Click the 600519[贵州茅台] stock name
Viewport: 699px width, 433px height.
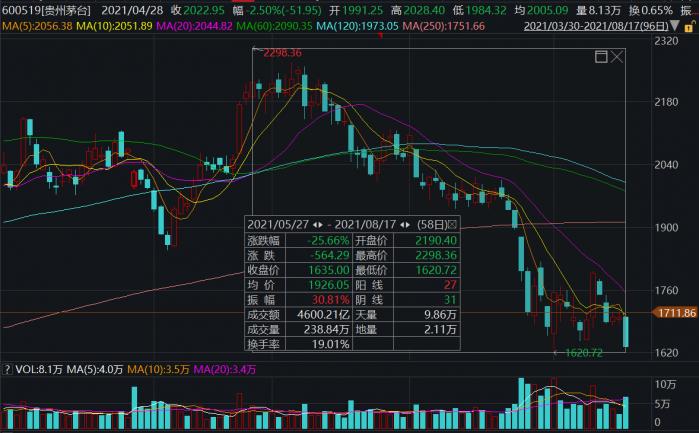click(46, 10)
